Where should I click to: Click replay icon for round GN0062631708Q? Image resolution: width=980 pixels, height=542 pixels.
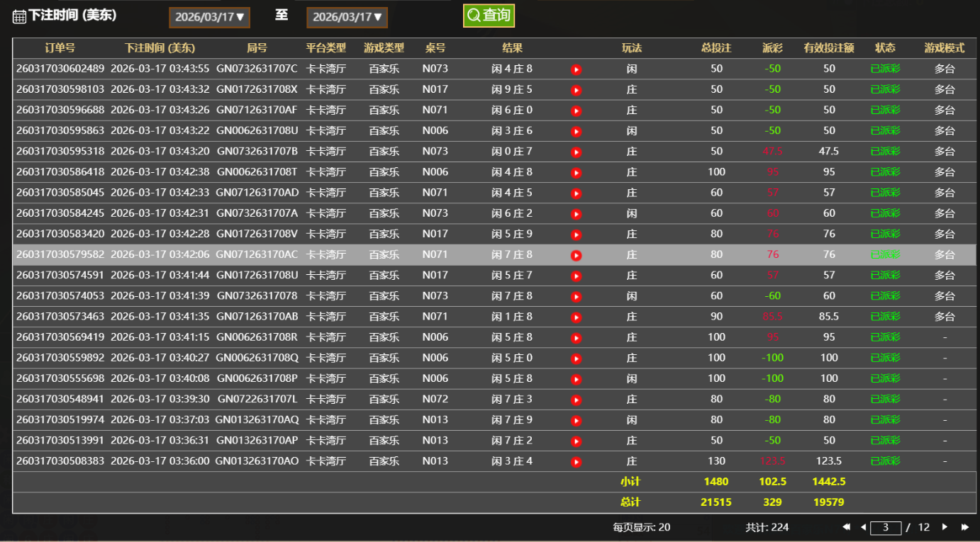(x=577, y=358)
